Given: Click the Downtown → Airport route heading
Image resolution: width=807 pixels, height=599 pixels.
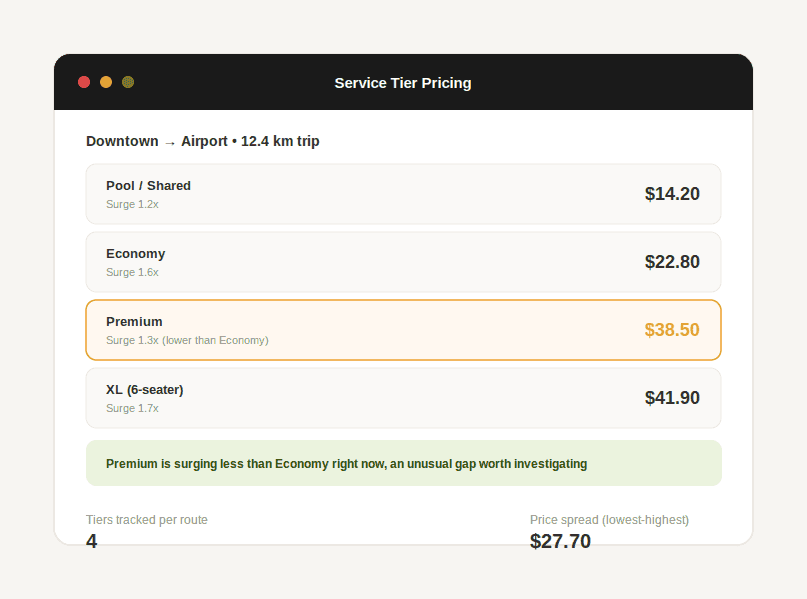Looking at the screenshot, I should point(203,141).
